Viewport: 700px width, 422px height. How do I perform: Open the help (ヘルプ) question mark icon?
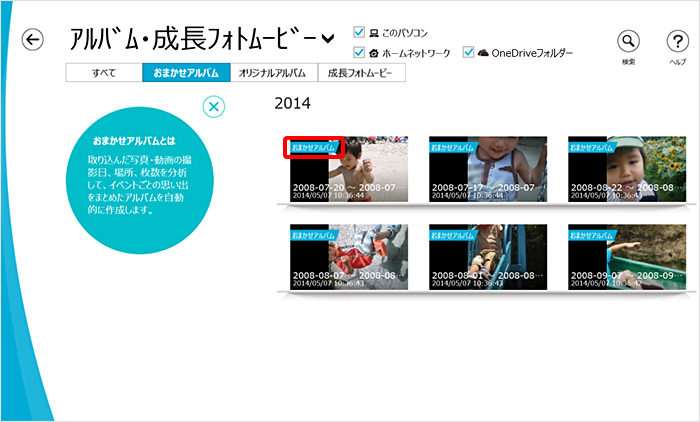click(678, 41)
